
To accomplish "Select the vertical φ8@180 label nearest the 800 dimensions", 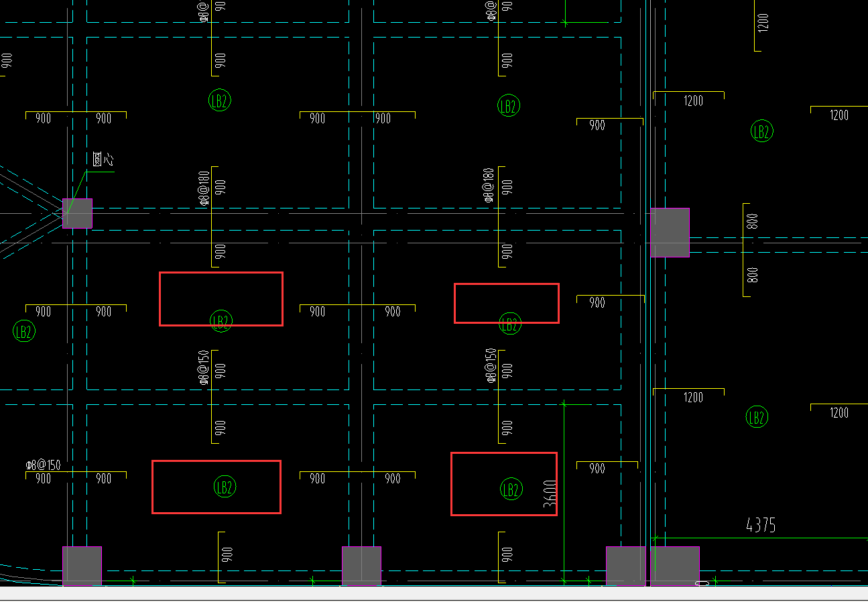I will 488,185.
